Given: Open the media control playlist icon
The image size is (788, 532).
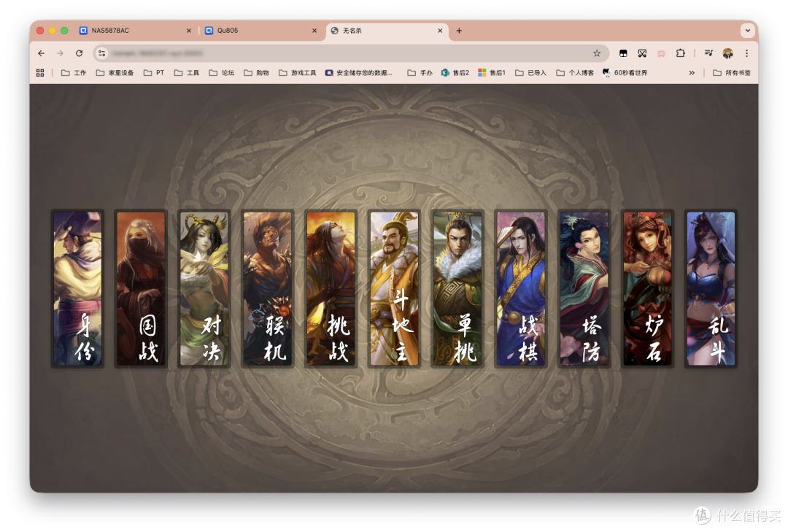Looking at the screenshot, I should pyautogui.click(x=708, y=53).
